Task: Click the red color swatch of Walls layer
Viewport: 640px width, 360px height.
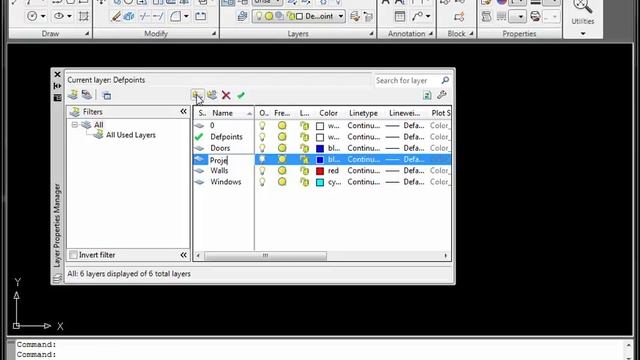Action: (320, 171)
